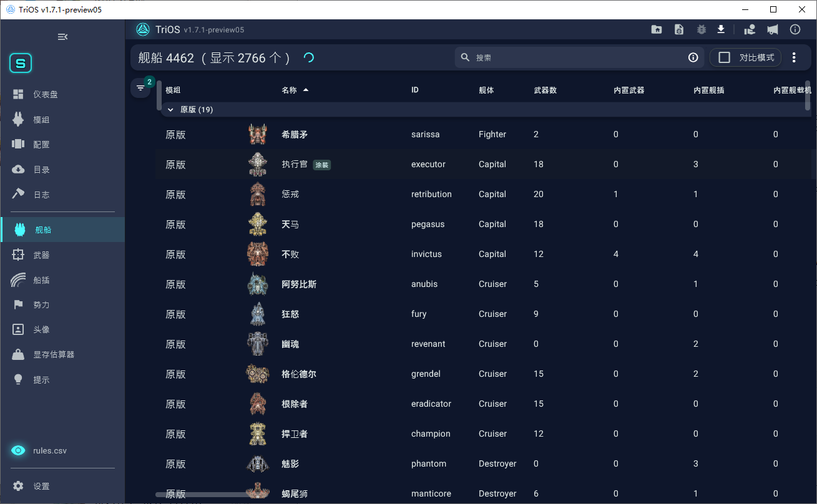Open the filter panel button with badge 2
Viewport: 817px width, 504px height.
pyautogui.click(x=141, y=87)
